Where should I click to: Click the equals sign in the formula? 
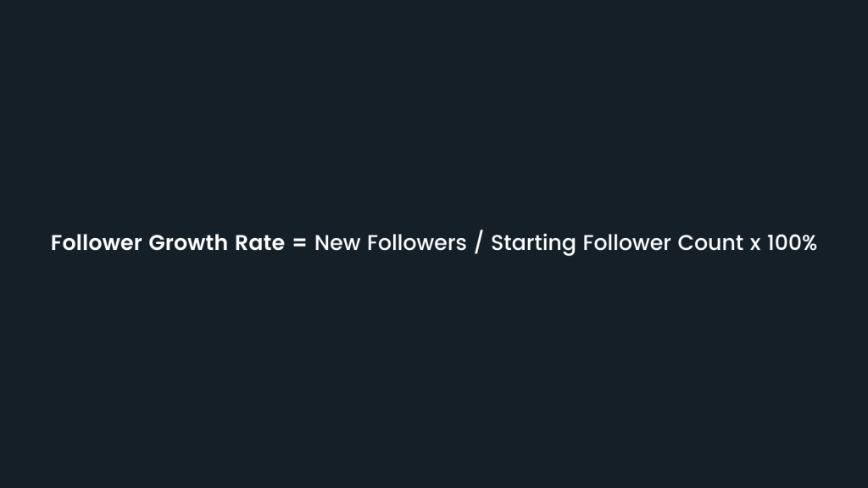click(299, 244)
